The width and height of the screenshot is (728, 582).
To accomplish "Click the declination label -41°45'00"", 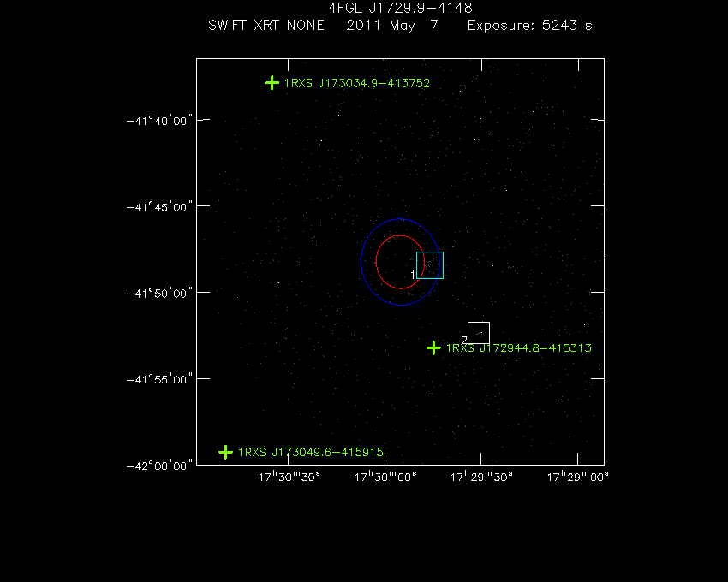I will 159,206.
